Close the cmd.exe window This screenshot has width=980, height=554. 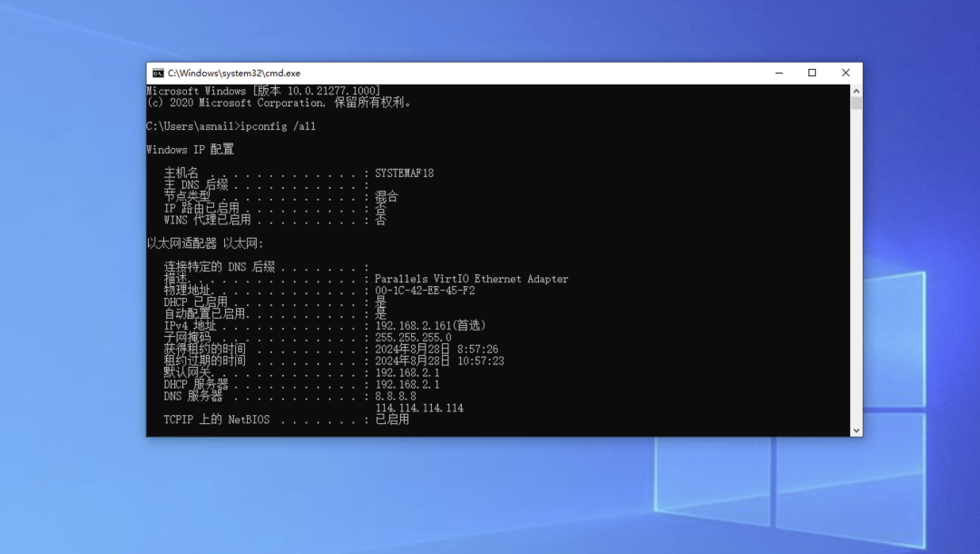pyautogui.click(x=846, y=74)
